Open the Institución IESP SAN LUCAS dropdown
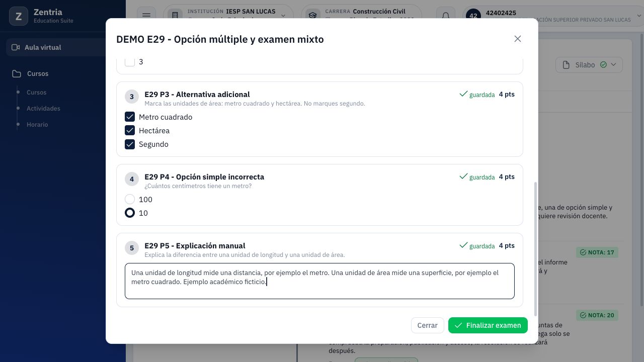644x362 pixels. [228, 16]
